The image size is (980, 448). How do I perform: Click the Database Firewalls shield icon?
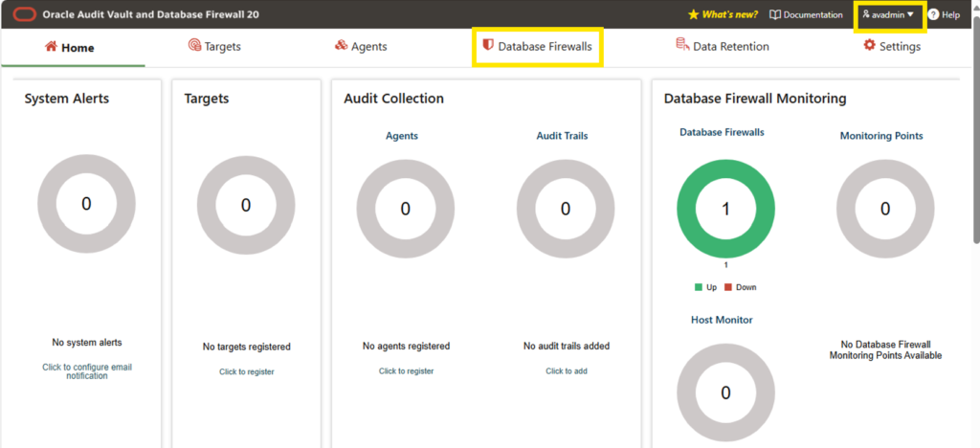tap(488, 44)
